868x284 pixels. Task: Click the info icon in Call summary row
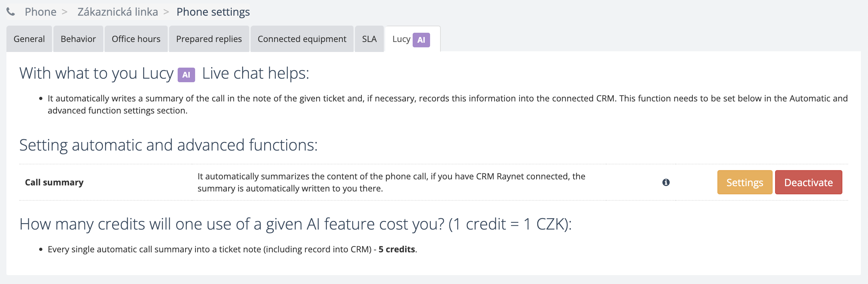[x=666, y=182]
